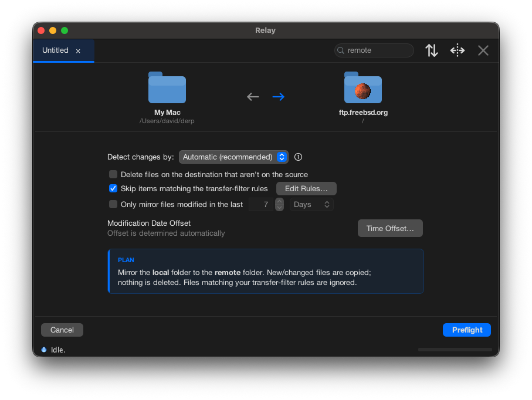Click the info icon beside Detect changes
The image size is (532, 400).
click(298, 157)
